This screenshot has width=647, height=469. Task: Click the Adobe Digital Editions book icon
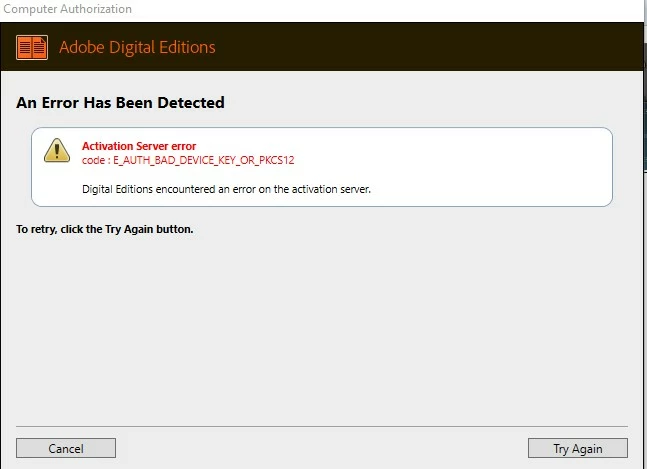(32, 47)
